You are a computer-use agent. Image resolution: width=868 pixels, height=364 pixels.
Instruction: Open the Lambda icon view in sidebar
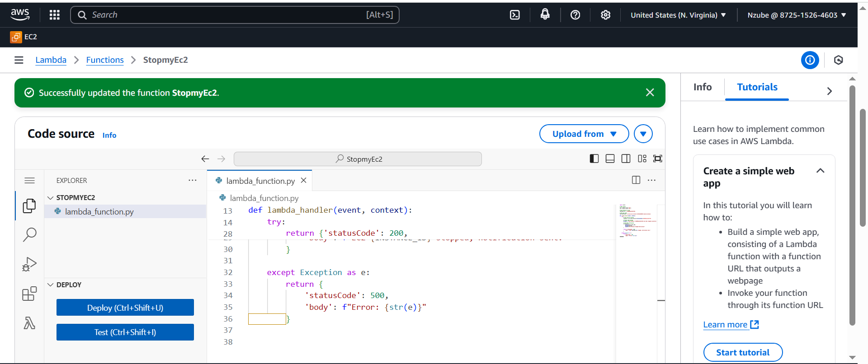(x=29, y=323)
